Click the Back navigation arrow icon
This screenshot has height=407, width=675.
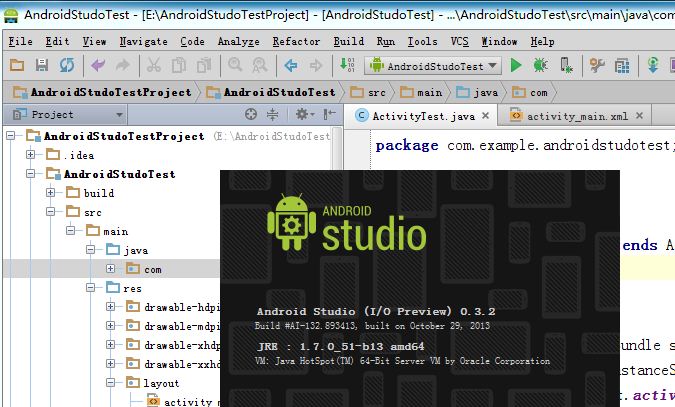click(x=291, y=65)
